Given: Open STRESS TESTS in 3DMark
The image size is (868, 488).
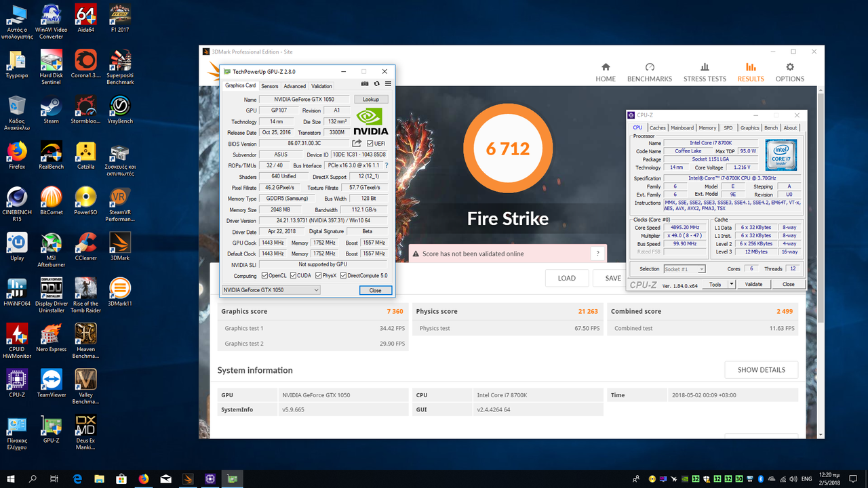Looking at the screenshot, I should [x=705, y=73].
